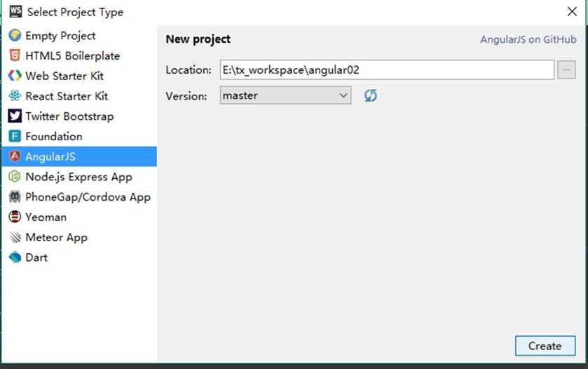This screenshot has width=588, height=369.
Task: Select Twitter Bootstrap project type
Action: [79, 116]
